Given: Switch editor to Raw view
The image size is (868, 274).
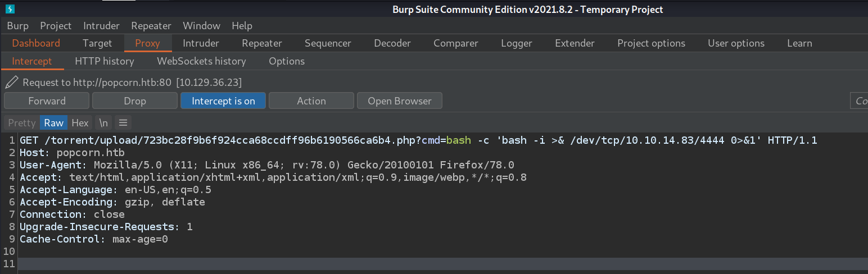Looking at the screenshot, I should [54, 122].
